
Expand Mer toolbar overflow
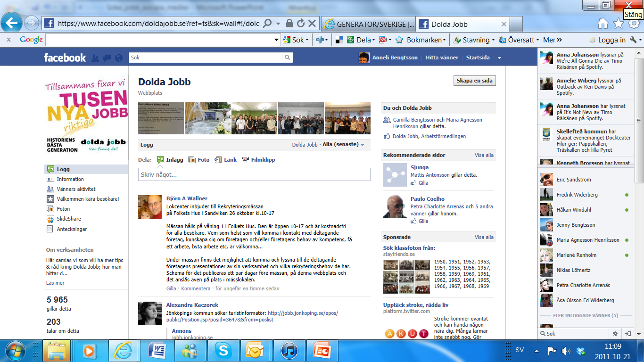553,40
